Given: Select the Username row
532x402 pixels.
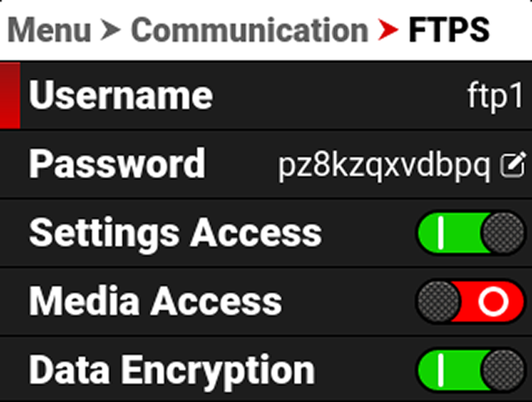Looking at the screenshot, I should tap(266, 95).
